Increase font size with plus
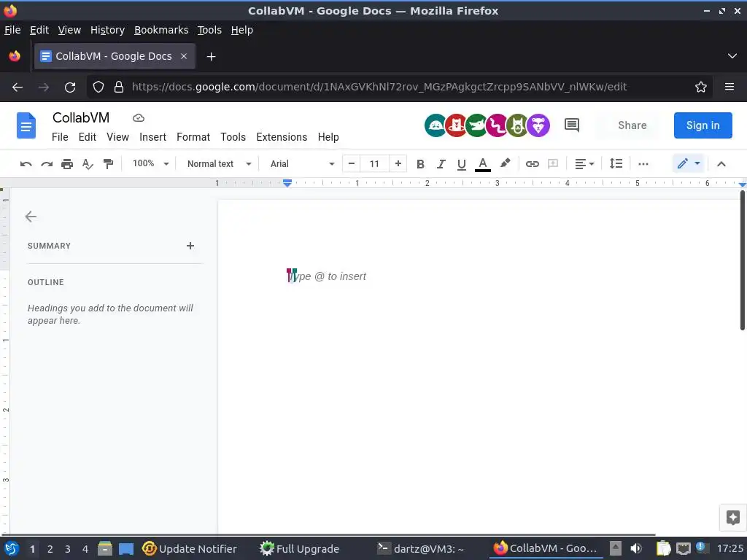747x560 pixels. (398, 164)
